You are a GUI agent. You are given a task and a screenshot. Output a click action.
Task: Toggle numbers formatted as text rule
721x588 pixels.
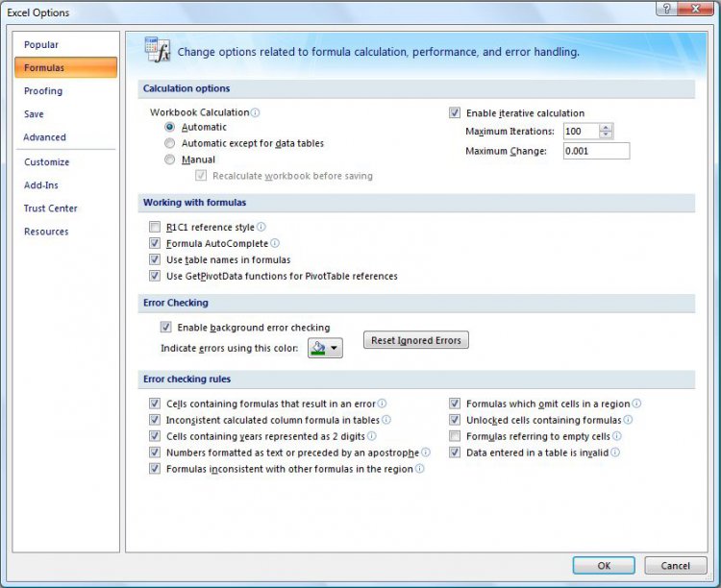click(155, 453)
